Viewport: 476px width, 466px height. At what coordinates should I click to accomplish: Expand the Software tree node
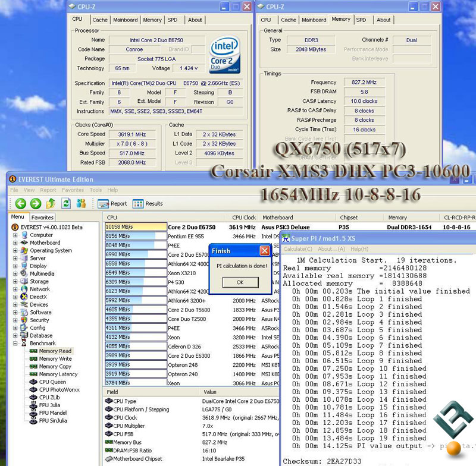pos(15,312)
